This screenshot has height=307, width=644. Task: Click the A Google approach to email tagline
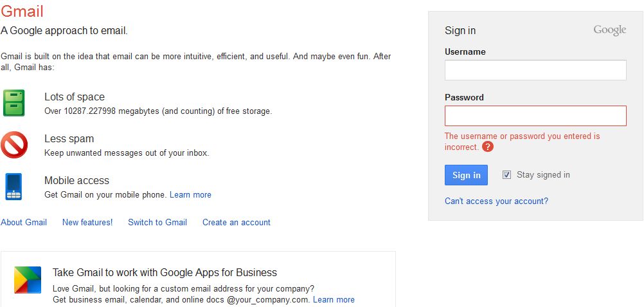[64, 30]
